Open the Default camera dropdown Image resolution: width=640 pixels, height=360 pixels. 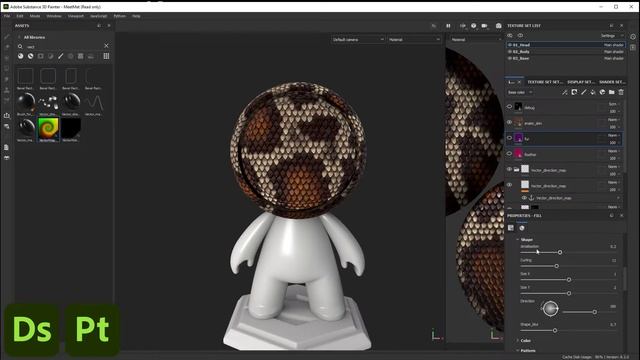358,40
